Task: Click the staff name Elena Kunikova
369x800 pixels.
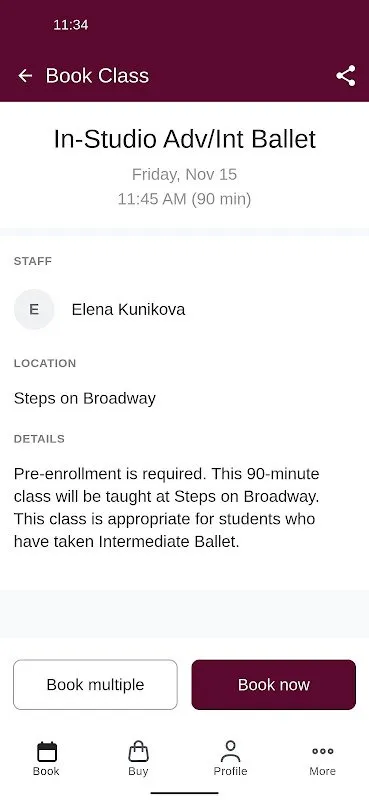Action: [128, 309]
